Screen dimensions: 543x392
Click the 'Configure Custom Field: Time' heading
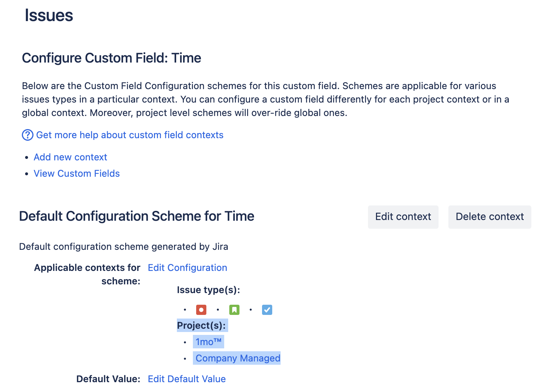[111, 58]
